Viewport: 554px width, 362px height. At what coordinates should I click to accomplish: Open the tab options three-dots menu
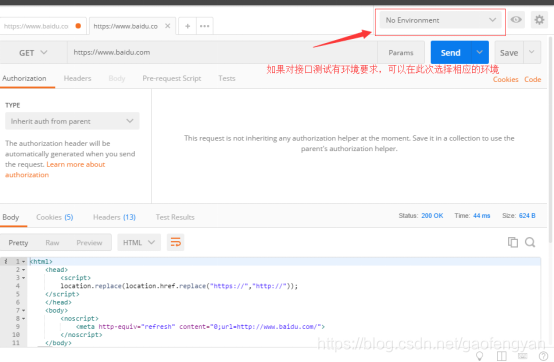[x=205, y=26]
